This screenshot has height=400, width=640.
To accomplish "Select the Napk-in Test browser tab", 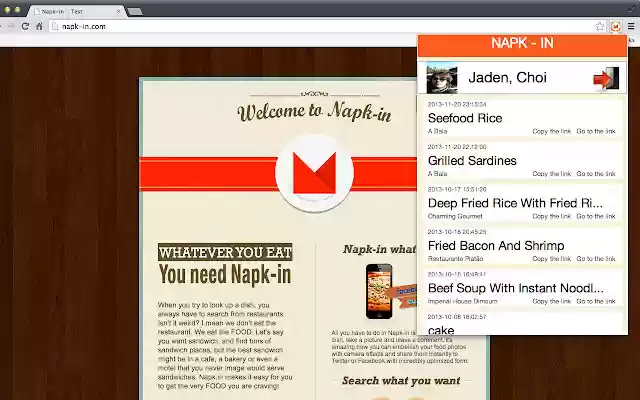I will tap(76, 11).
